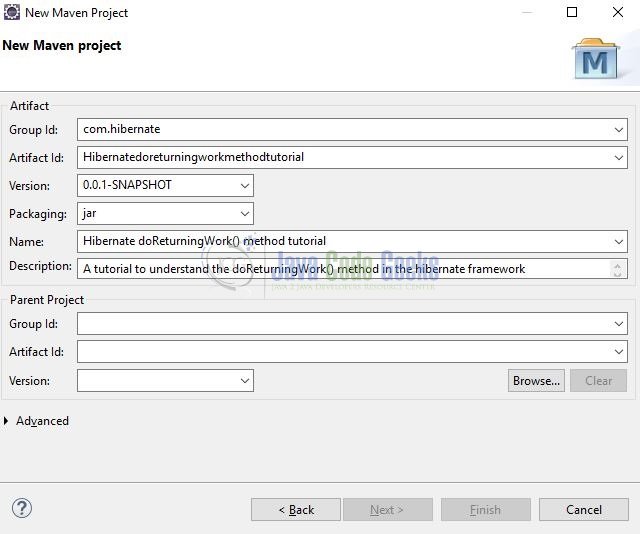Click the Finish button
Viewport: 640px width, 534px height.
(x=486, y=510)
